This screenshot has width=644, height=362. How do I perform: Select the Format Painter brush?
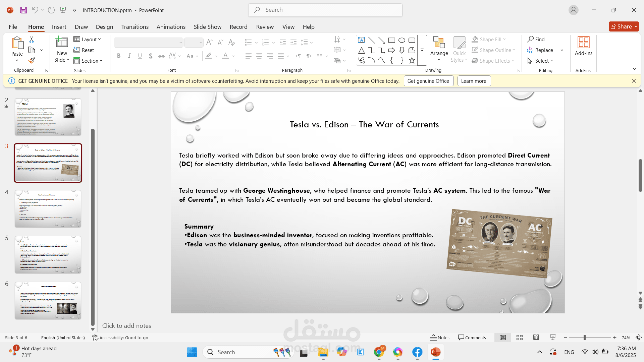coord(32,61)
